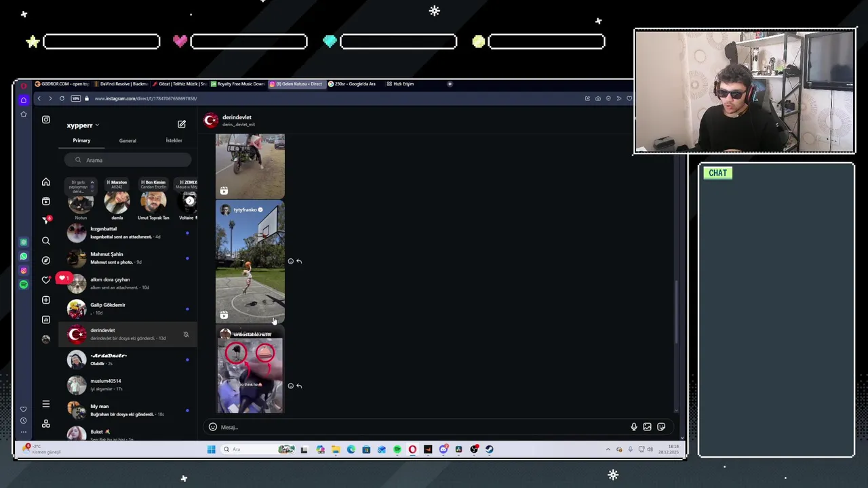868x488 pixels.
Task: Open Steam from the Windows taskbar
Action: (x=489, y=449)
